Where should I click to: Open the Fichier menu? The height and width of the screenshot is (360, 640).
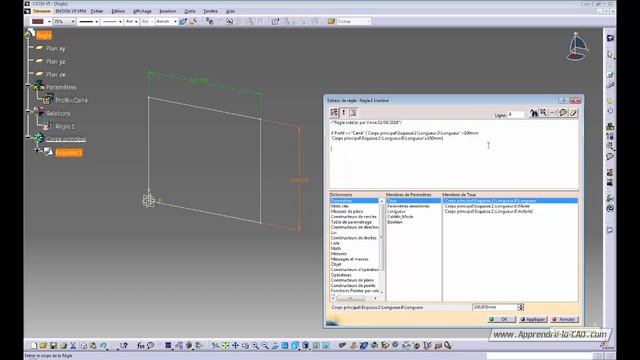tap(97, 11)
